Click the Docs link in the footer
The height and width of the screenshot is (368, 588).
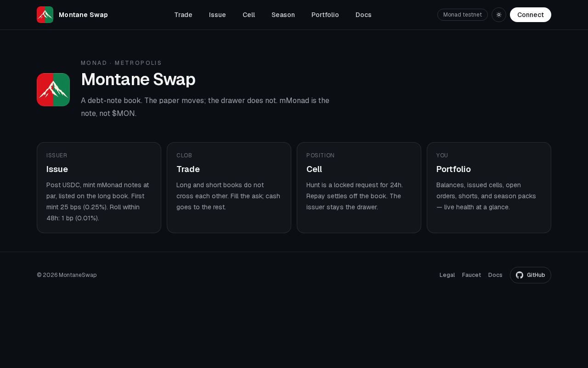coord(495,275)
